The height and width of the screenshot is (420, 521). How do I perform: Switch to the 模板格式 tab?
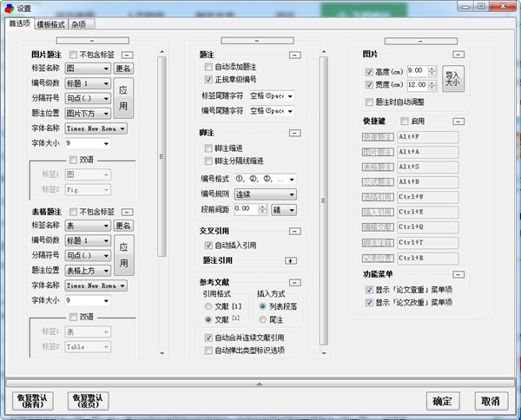click(x=50, y=24)
